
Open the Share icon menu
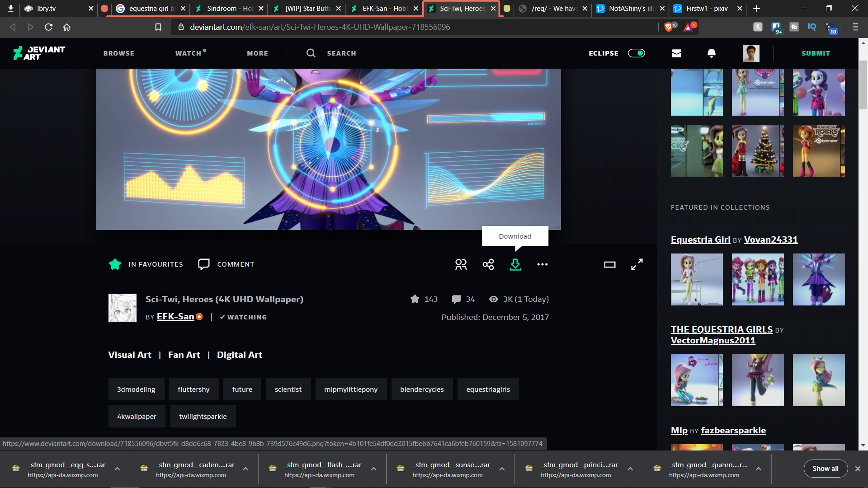(488, 264)
